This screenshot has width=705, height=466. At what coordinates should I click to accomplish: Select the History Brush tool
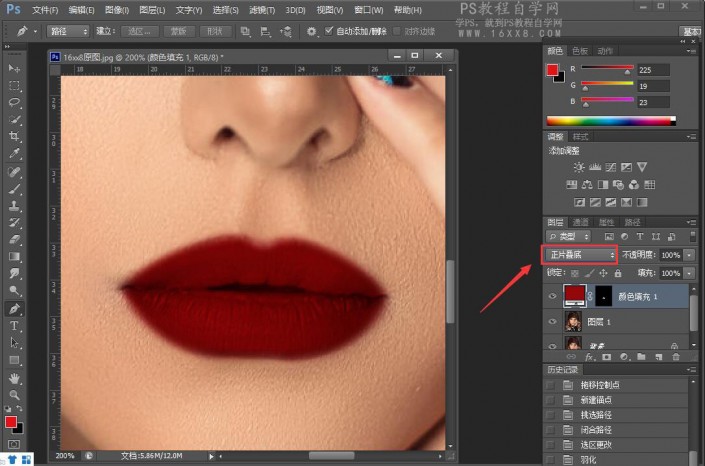(x=14, y=223)
